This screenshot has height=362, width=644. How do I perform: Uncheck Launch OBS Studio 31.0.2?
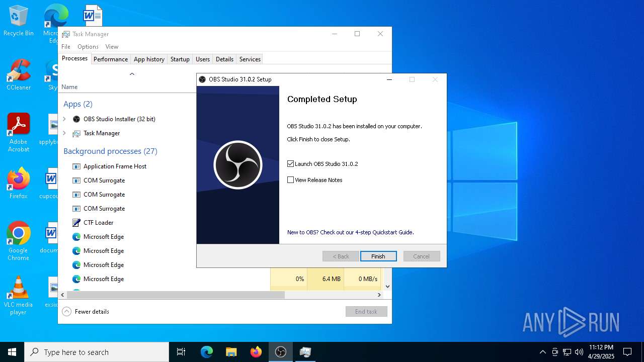[290, 164]
